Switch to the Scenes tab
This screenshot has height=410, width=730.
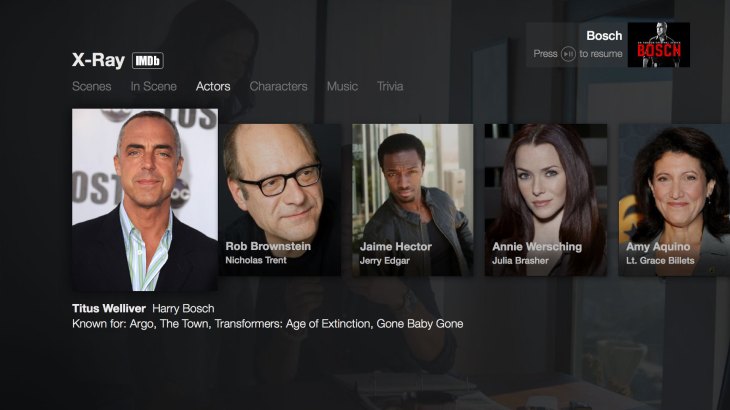[92, 86]
